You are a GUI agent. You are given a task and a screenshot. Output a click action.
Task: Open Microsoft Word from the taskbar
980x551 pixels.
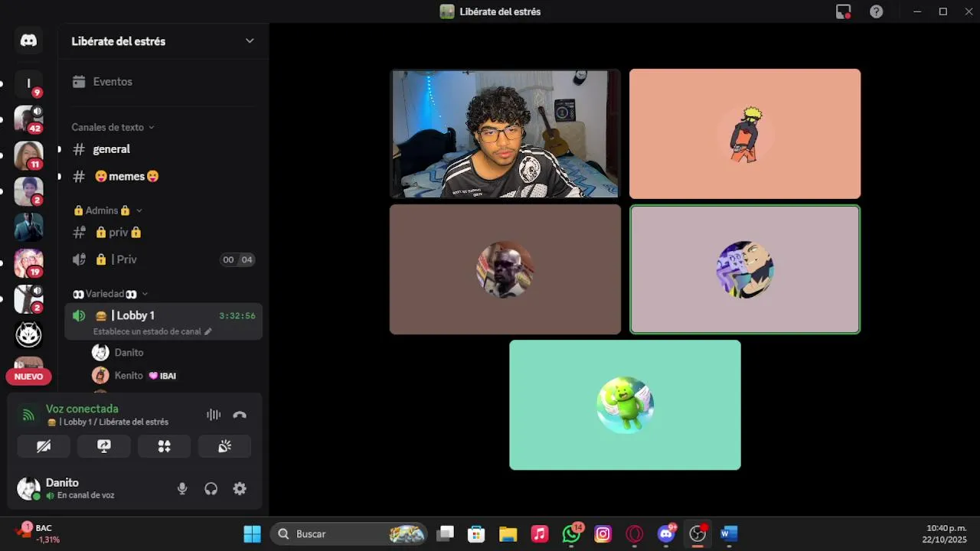pyautogui.click(x=729, y=534)
